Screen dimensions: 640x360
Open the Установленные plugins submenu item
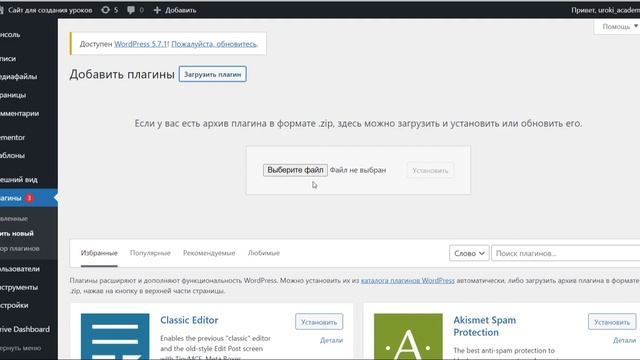click(29, 219)
